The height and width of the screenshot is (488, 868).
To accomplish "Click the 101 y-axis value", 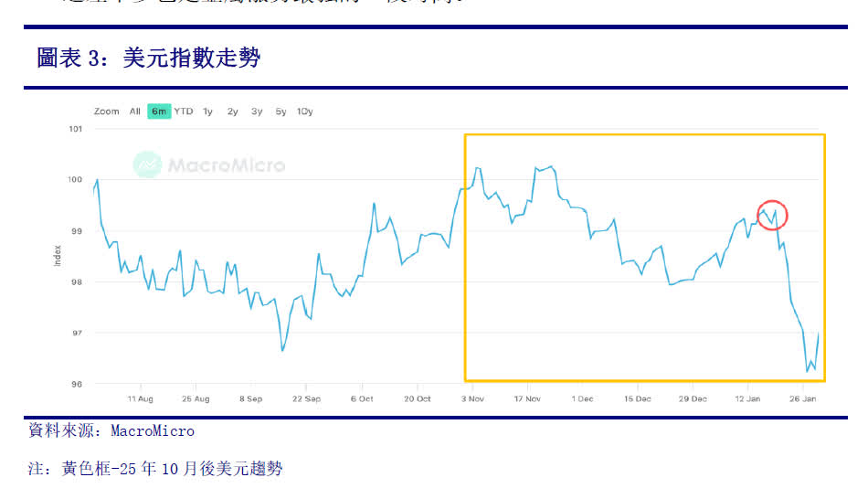I will [x=76, y=129].
